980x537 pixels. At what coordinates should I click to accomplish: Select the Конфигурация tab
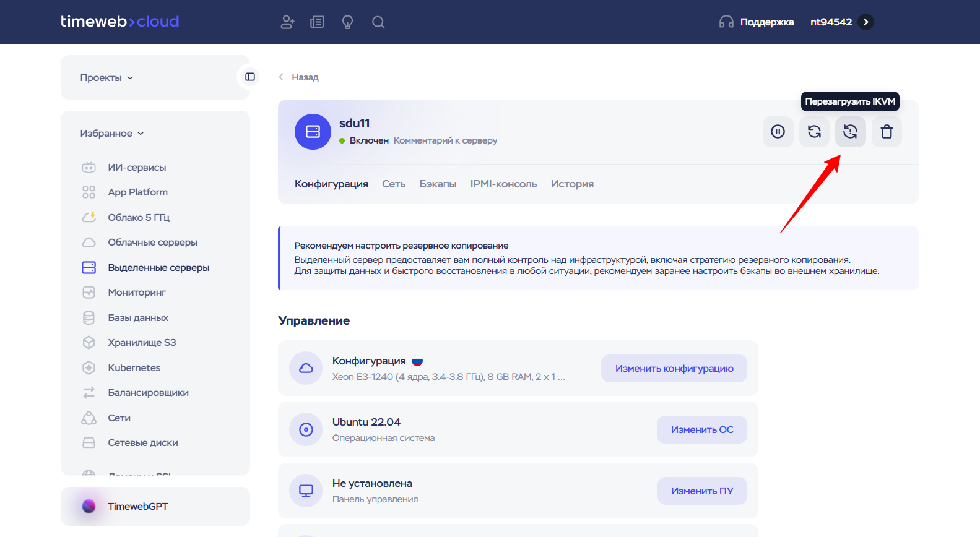(x=331, y=184)
